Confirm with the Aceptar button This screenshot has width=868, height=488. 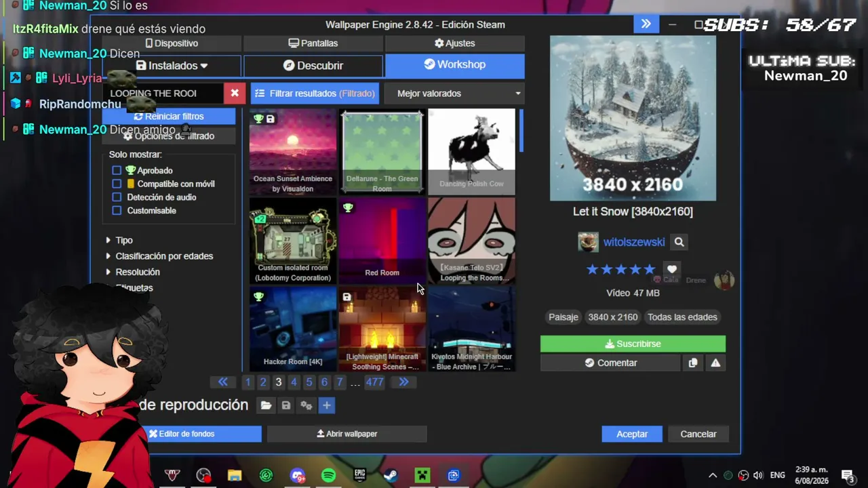tap(632, 434)
